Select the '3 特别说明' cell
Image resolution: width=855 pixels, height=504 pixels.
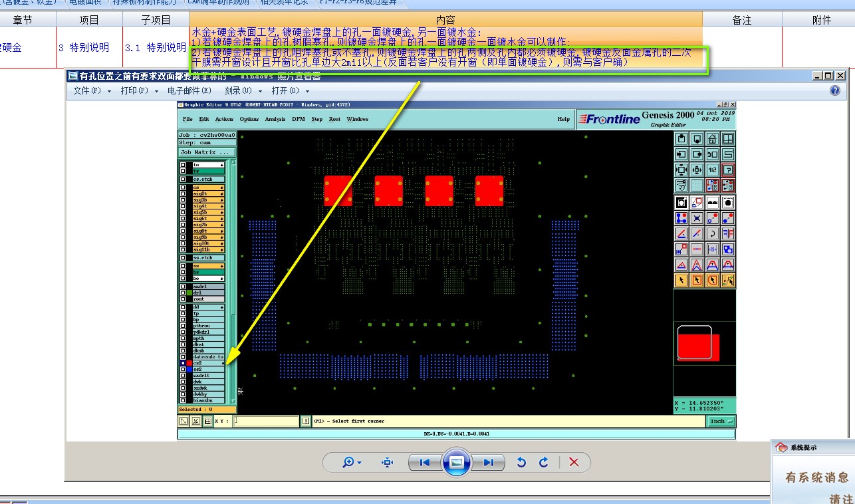[89, 47]
